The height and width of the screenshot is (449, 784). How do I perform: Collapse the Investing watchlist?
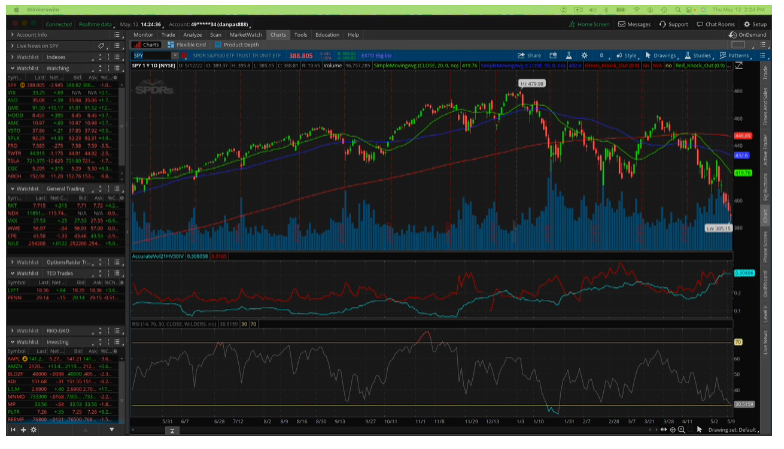coord(12,342)
